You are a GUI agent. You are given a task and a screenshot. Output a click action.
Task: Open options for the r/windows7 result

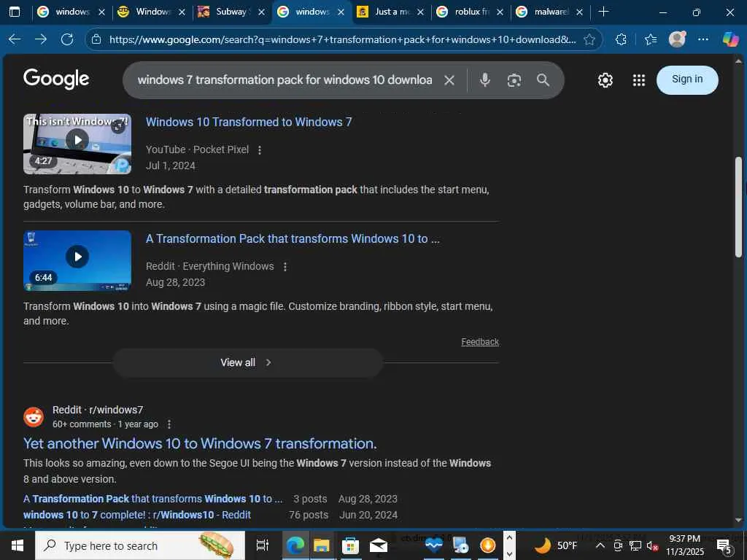point(169,424)
